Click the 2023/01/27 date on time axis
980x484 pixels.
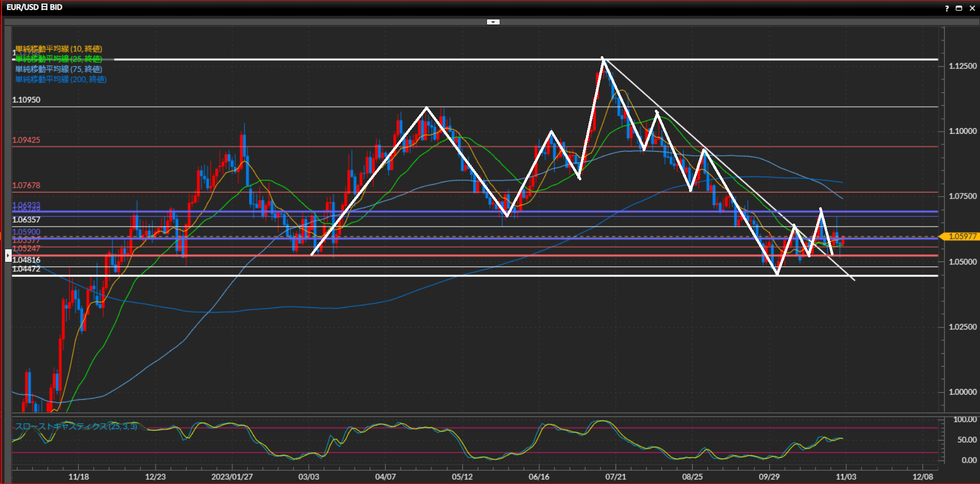coord(232,477)
